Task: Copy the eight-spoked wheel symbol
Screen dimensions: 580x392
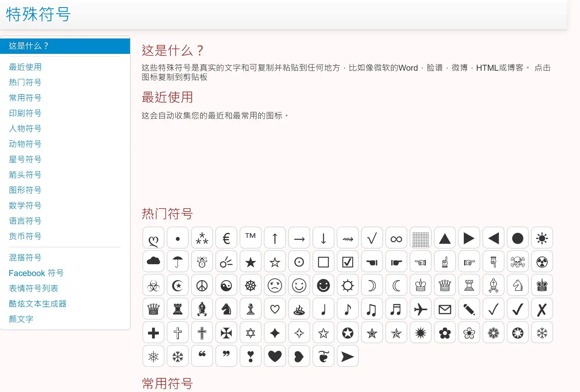Action: (x=251, y=285)
